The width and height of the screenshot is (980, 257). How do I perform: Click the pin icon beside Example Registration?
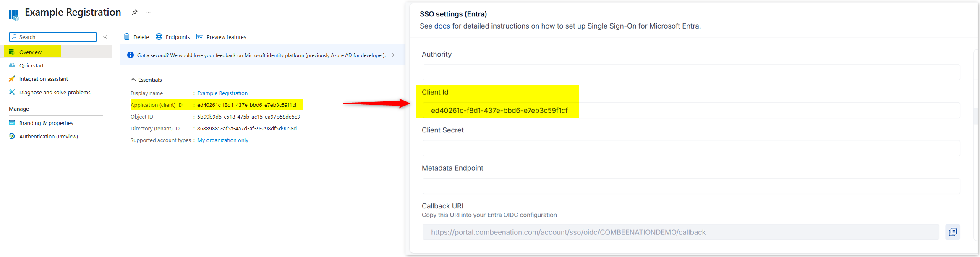point(134,12)
